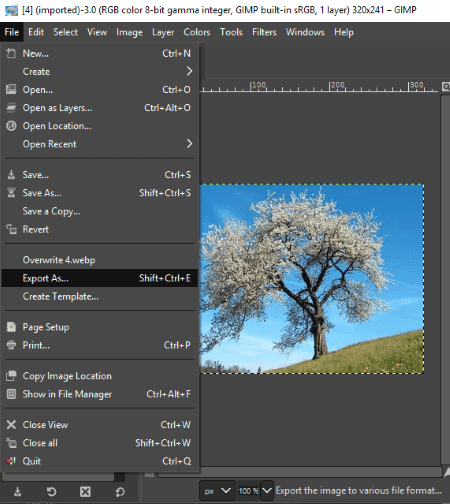The image size is (450, 504).
Task: Click the reset tool options icon at bottom
Action: tap(120, 492)
